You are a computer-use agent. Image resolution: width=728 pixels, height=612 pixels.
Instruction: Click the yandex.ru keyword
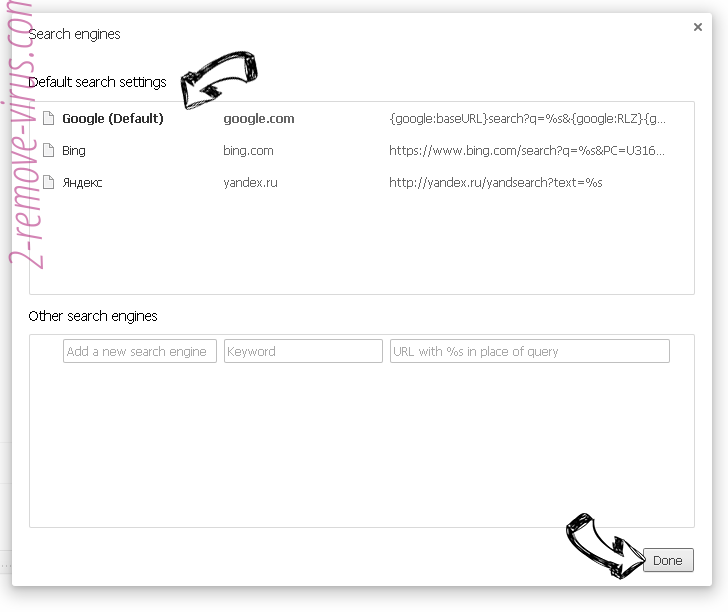pyautogui.click(x=252, y=183)
